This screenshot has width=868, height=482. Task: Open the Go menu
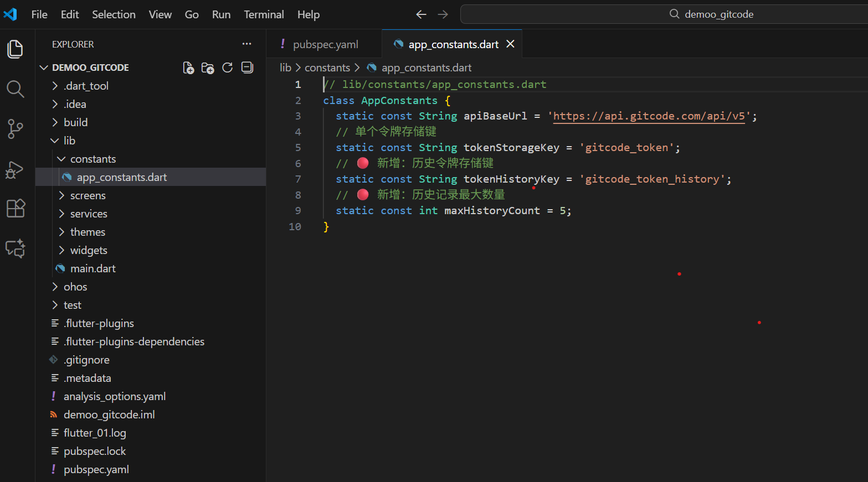pyautogui.click(x=192, y=14)
